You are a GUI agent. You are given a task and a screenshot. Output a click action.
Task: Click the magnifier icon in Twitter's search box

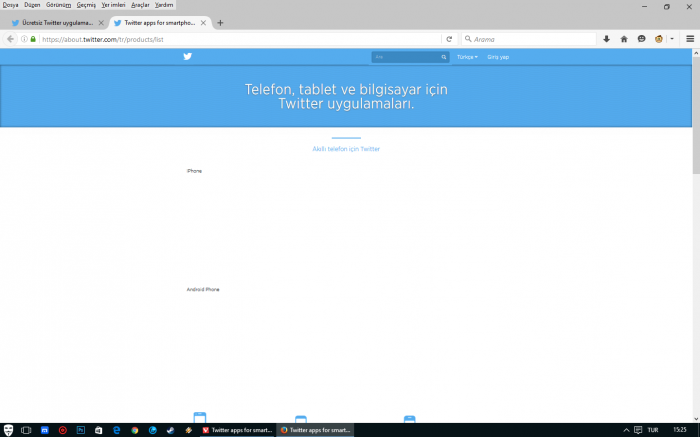tap(444, 57)
